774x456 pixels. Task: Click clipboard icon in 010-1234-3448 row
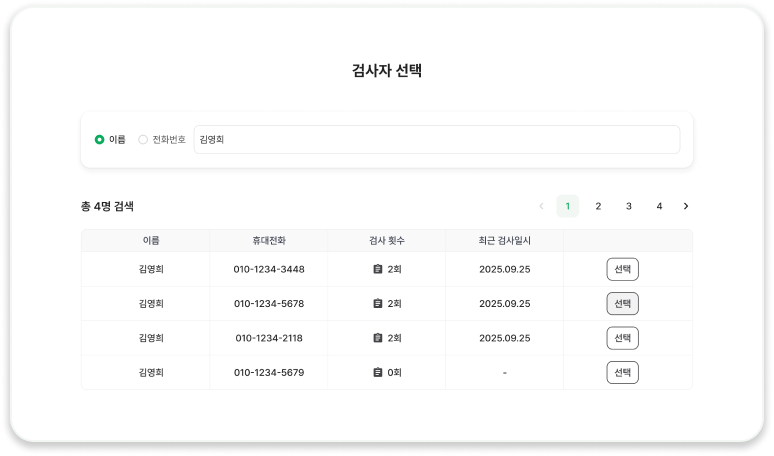(x=378, y=269)
